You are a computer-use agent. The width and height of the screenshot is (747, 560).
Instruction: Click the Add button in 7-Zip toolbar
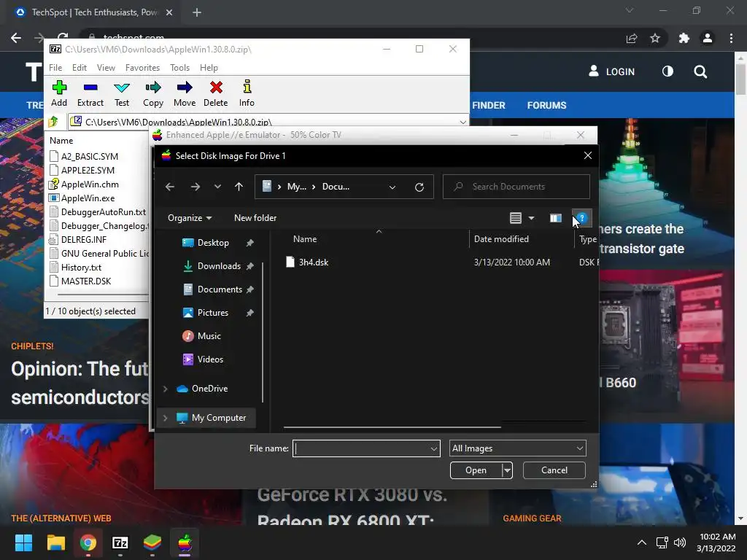coord(59,93)
